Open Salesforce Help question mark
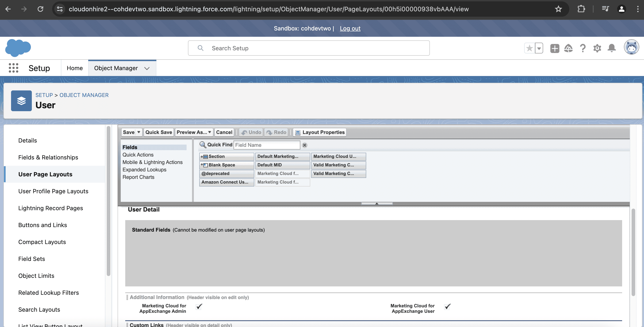Screen dimensions: 644x327 point(582,48)
